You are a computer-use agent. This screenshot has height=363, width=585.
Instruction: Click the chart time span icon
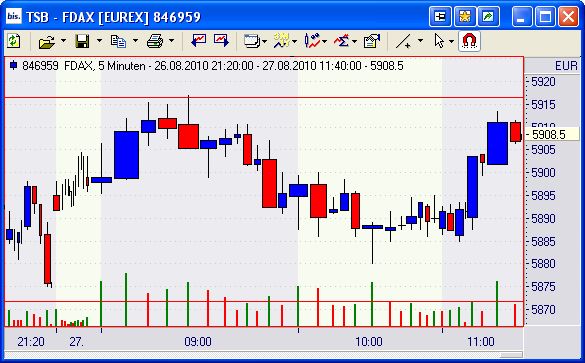pyautogui.click(x=282, y=41)
